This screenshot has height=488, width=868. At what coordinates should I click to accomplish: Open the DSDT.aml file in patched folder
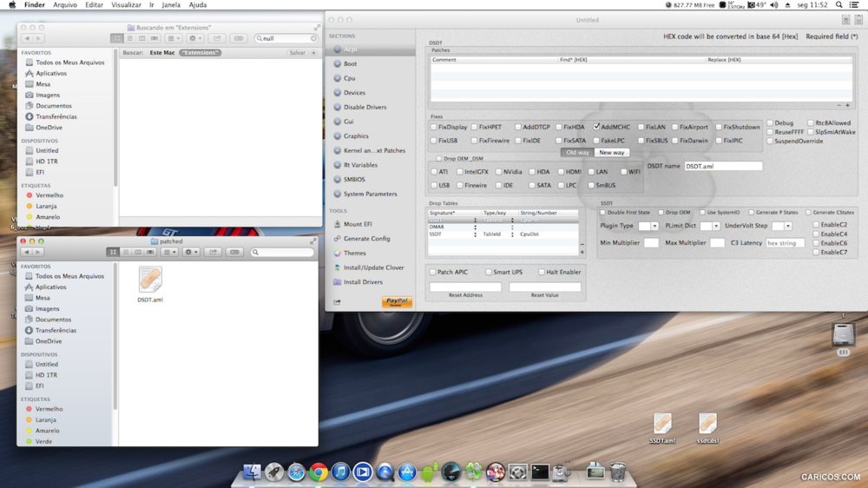tap(150, 281)
